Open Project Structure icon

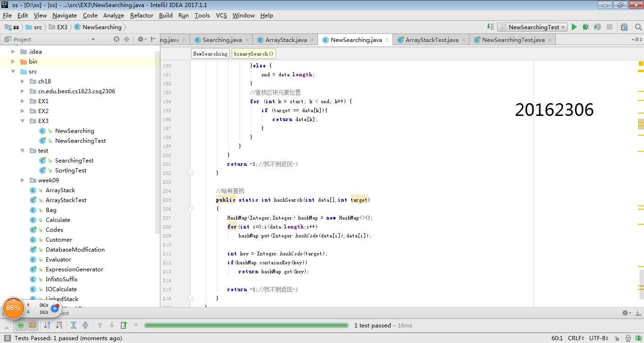[624, 27]
